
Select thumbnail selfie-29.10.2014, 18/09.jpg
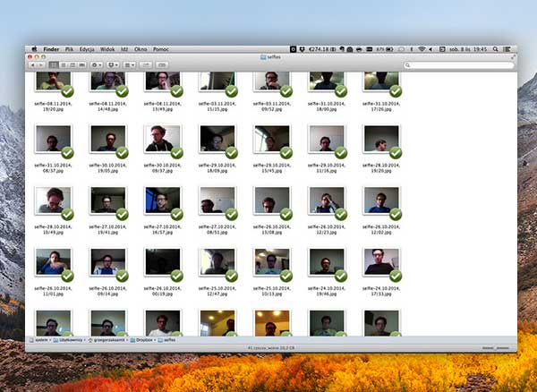[x=217, y=139]
